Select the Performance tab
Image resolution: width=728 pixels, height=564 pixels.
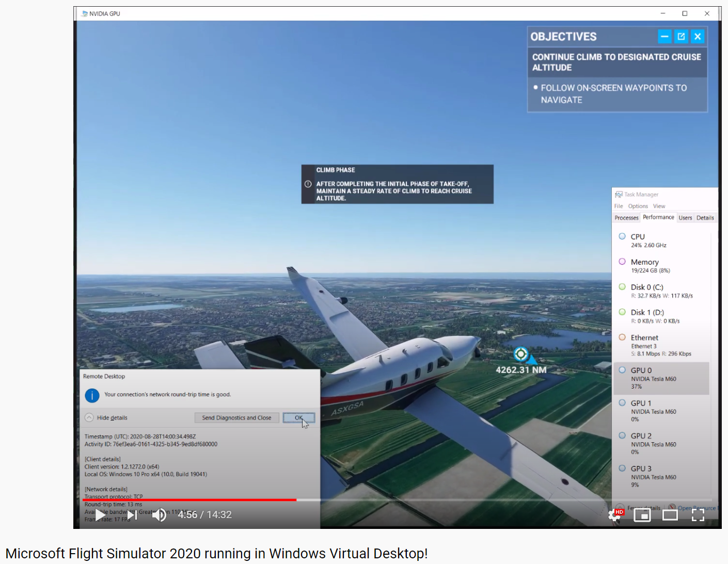[x=658, y=217]
